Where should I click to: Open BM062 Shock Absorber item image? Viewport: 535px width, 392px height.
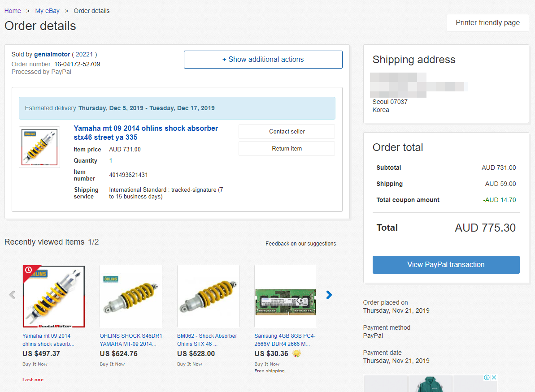(209, 296)
